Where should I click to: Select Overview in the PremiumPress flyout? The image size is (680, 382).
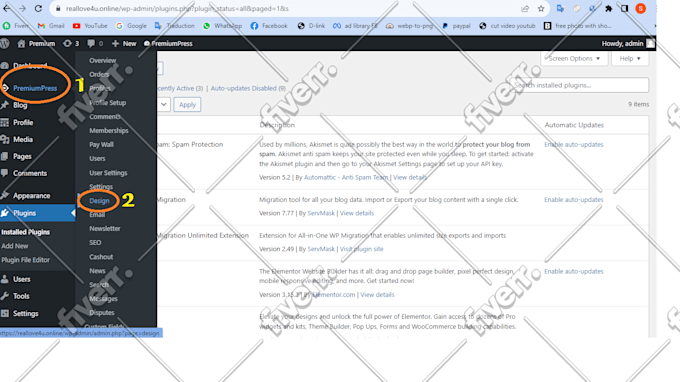(x=102, y=61)
